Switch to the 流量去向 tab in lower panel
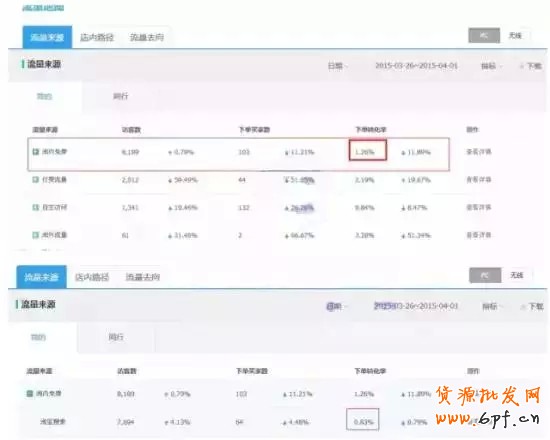 [x=143, y=277]
